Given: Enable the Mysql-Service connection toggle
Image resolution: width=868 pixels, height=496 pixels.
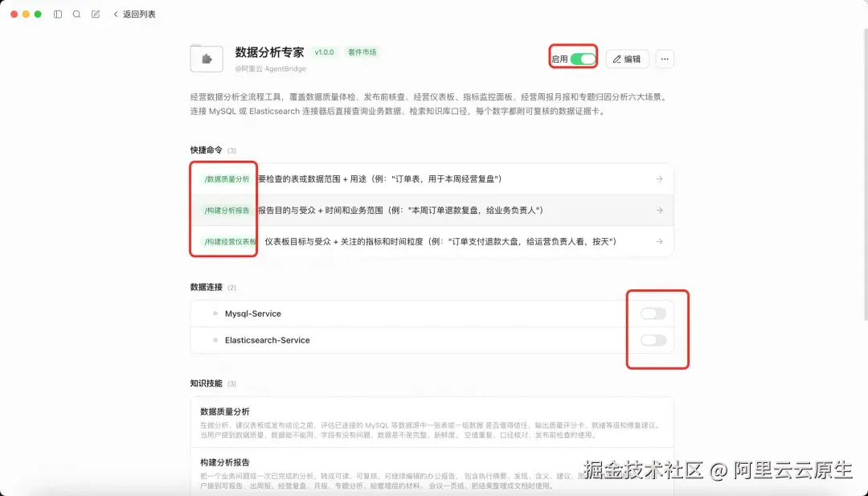Looking at the screenshot, I should click(653, 314).
